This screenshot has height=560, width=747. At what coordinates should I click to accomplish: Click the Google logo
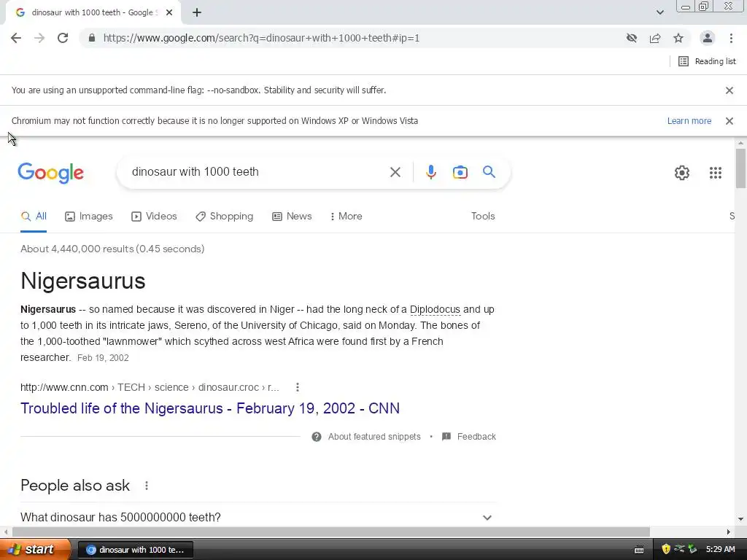[x=51, y=173]
